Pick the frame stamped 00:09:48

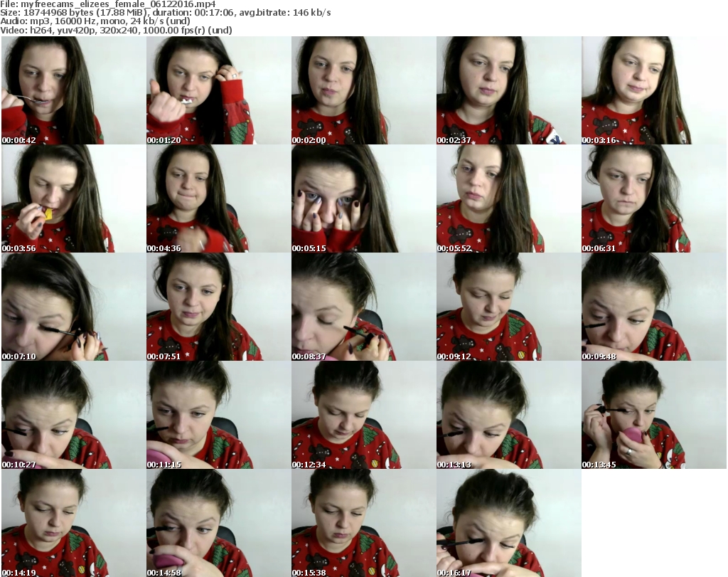[654, 307]
